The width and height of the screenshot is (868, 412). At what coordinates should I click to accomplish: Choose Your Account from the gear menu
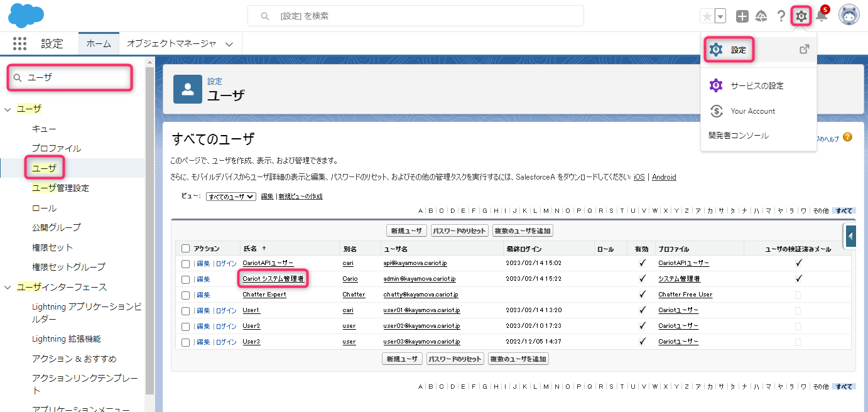coord(759,111)
